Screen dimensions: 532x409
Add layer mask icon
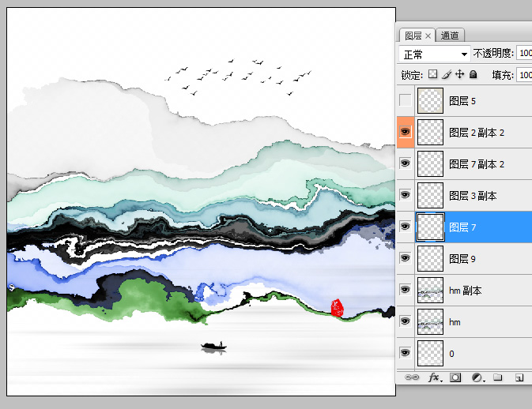(455, 377)
